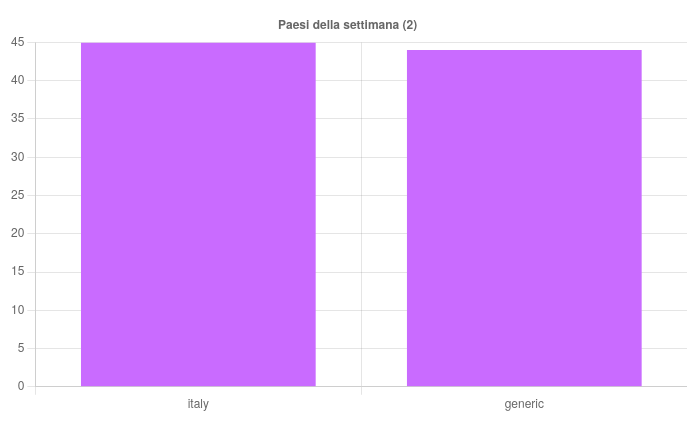Select the italy x-axis label
The height and width of the screenshot is (421, 693).
(198, 404)
